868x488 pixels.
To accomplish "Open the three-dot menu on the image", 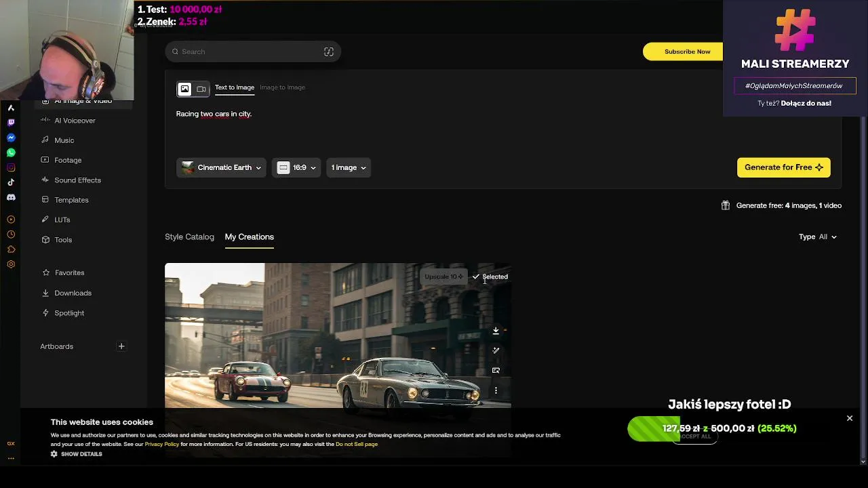I will click(x=496, y=390).
